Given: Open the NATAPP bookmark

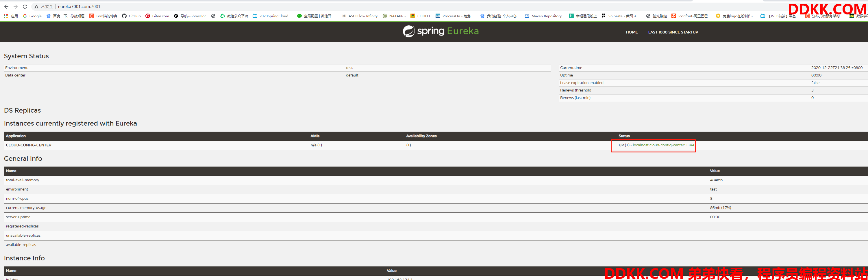Looking at the screenshot, I should pyautogui.click(x=394, y=16).
